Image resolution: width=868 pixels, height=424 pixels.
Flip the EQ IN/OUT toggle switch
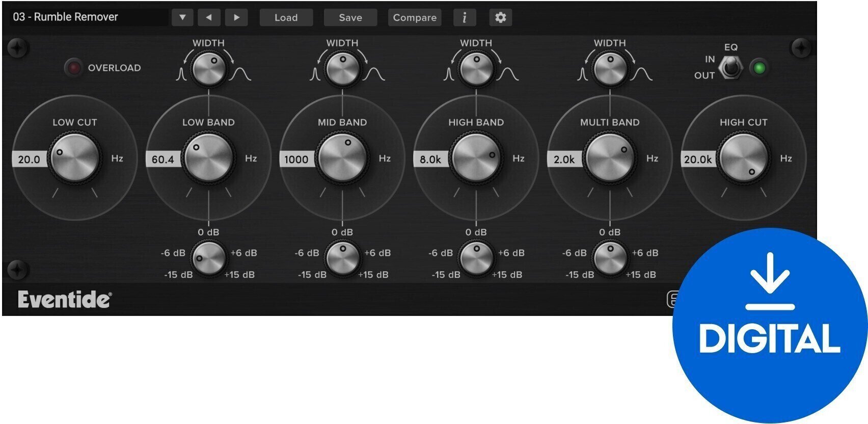click(x=731, y=67)
